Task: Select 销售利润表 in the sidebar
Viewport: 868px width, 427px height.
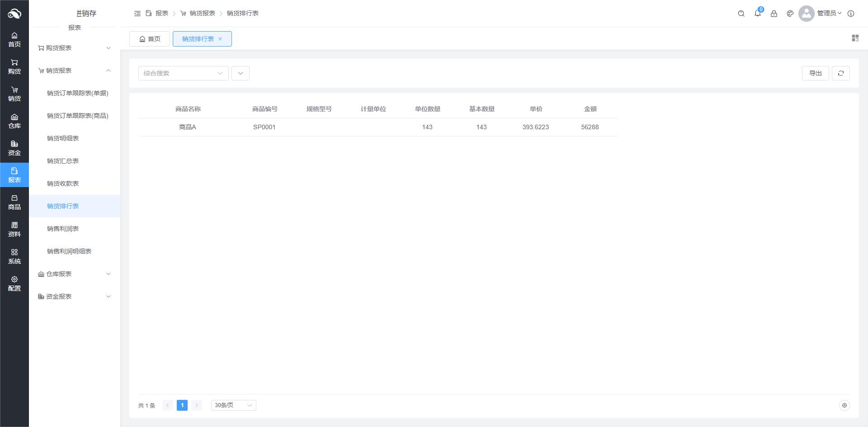Action: (63, 229)
